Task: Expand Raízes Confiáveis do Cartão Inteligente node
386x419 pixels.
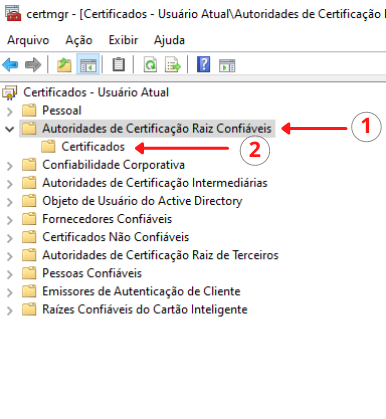Action: click(10, 310)
